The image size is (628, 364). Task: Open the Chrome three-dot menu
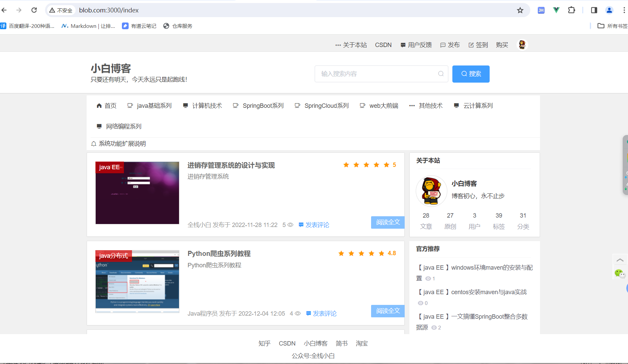pos(624,10)
